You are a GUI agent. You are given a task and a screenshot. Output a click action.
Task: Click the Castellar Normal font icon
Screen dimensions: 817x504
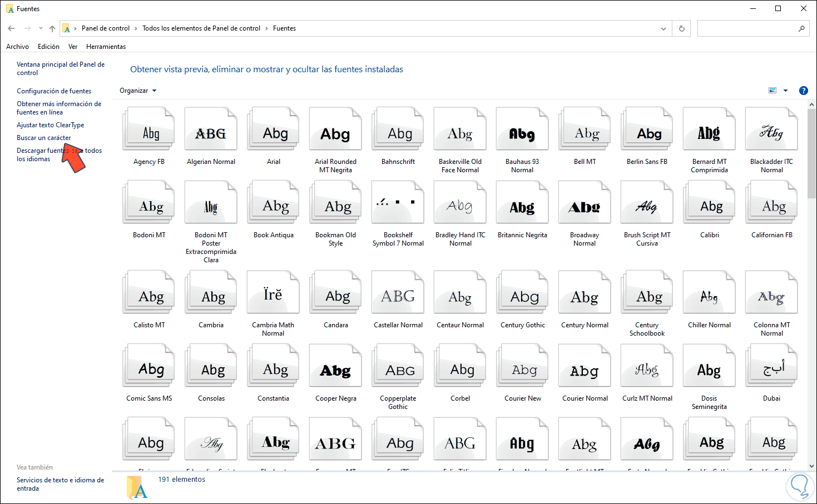click(398, 292)
